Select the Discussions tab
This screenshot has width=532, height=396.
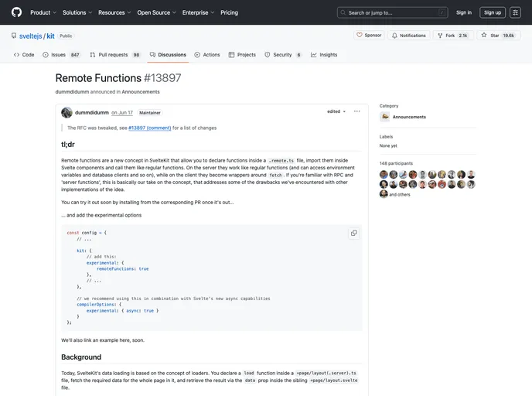tap(169, 55)
